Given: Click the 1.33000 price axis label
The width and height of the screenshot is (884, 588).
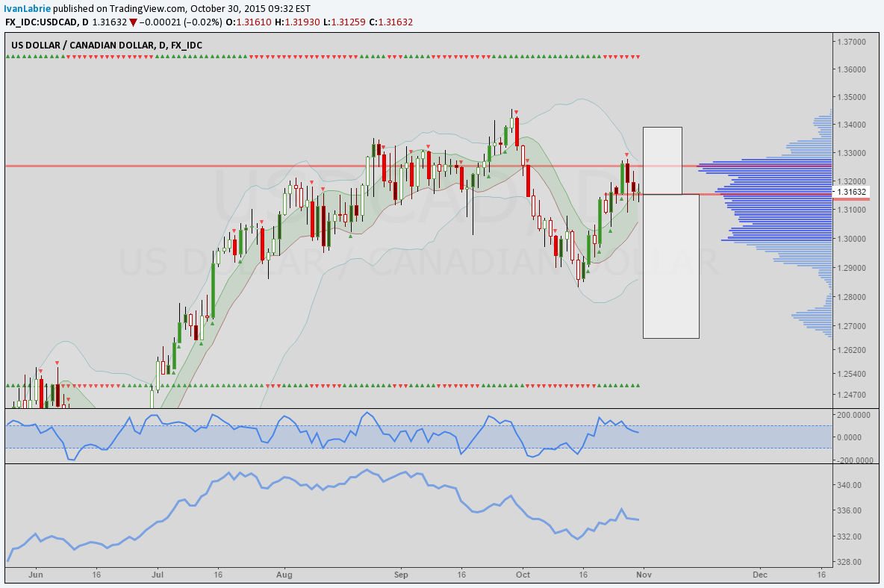Looking at the screenshot, I should click(851, 153).
